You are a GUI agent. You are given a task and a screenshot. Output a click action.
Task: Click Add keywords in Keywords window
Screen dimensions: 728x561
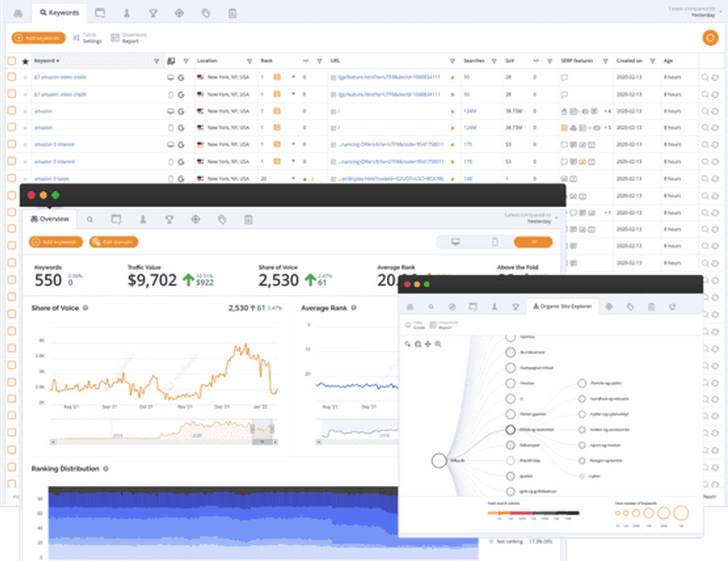(38, 38)
